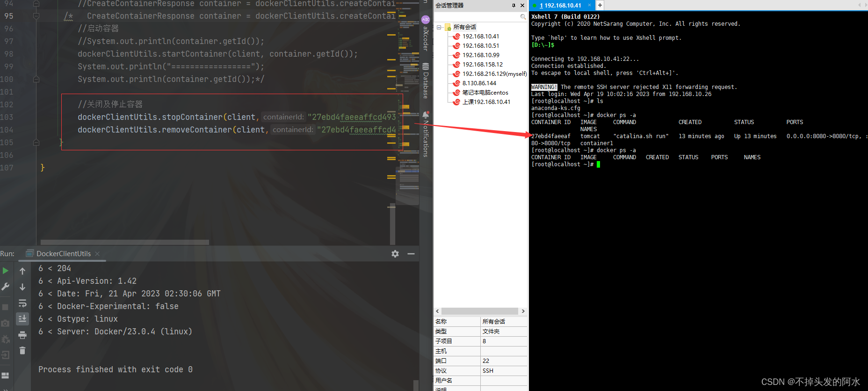
Task: Open the Database side panel
Action: pyautogui.click(x=426, y=81)
